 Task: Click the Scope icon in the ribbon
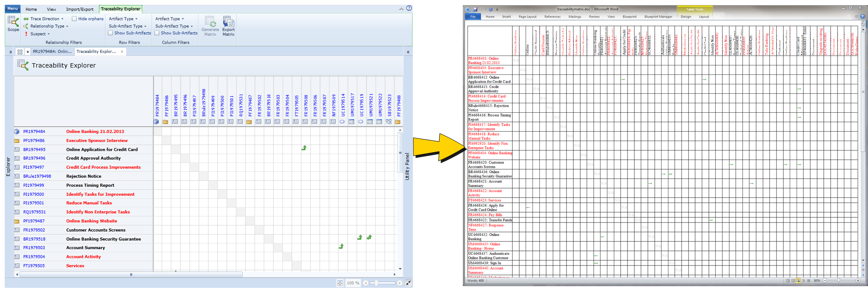[x=13, y=22]
